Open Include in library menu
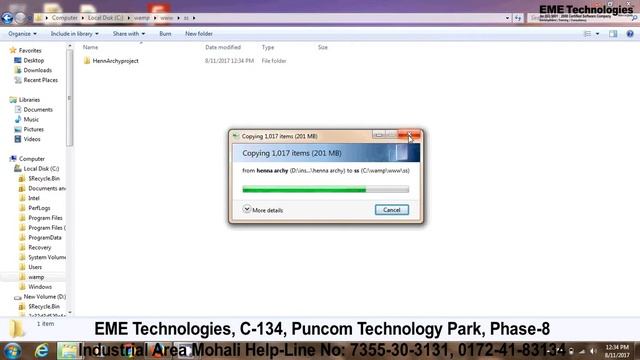 [x=75, y=33]
